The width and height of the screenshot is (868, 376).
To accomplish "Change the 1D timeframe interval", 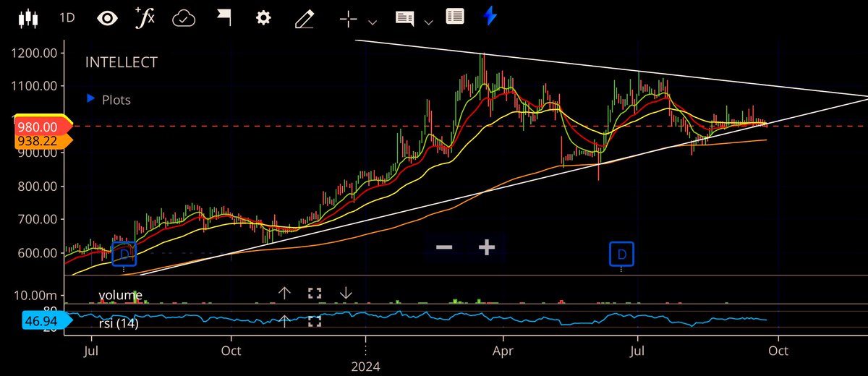I will click(67, 18).
